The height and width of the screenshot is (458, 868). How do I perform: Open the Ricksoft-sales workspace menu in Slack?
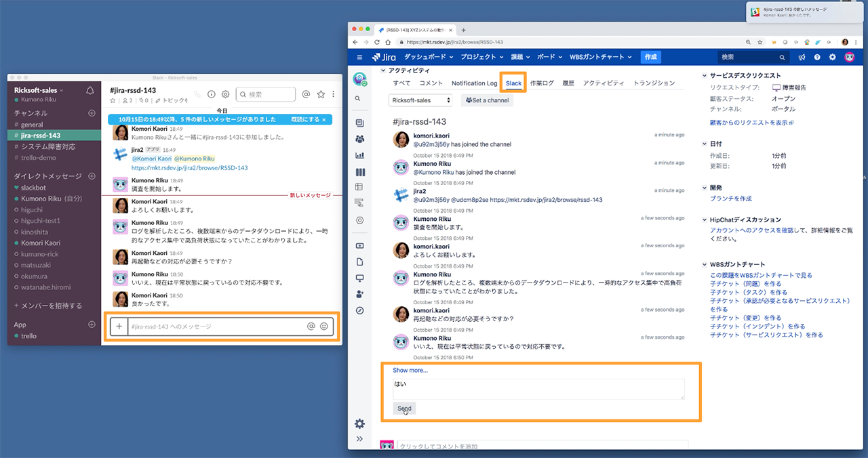tap(39, 90)
